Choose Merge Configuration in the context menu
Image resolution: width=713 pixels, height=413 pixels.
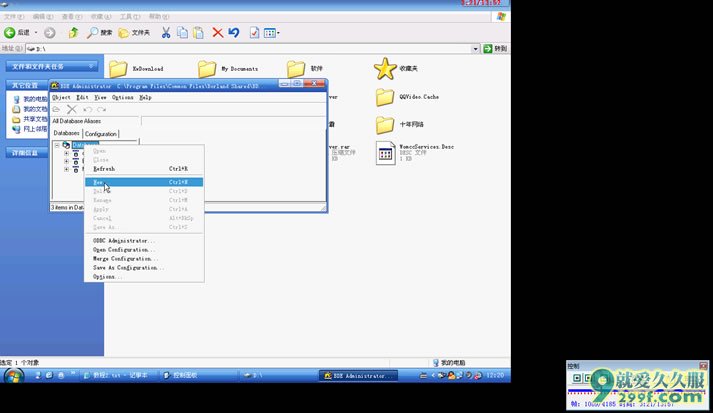point(144,259)
